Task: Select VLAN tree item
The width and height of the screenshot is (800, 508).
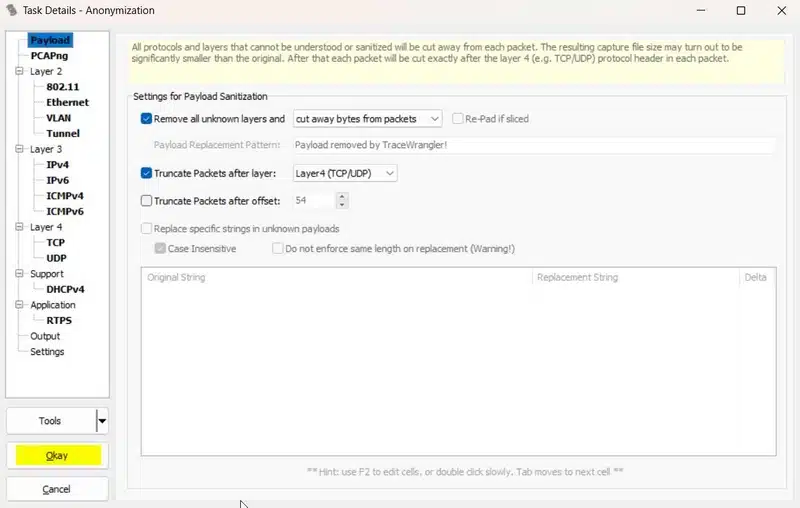Action: [x=59, y=118]
